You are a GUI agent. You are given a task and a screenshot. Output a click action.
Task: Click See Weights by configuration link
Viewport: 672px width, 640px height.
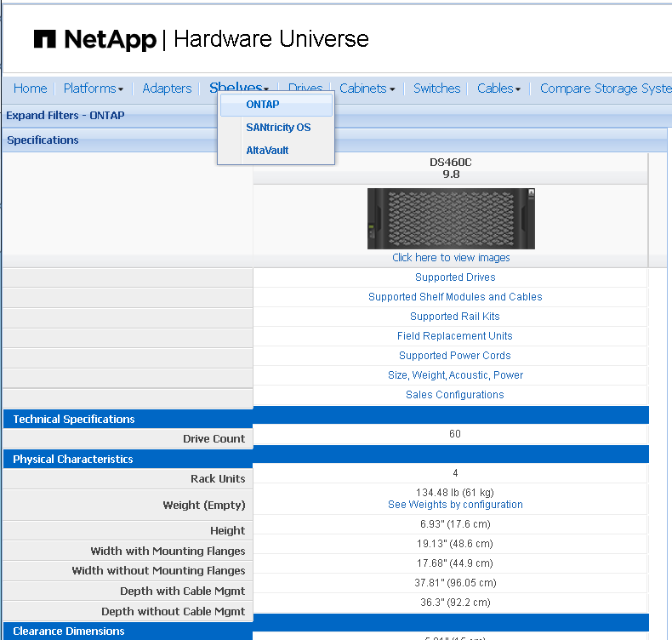tap(455, 505)
